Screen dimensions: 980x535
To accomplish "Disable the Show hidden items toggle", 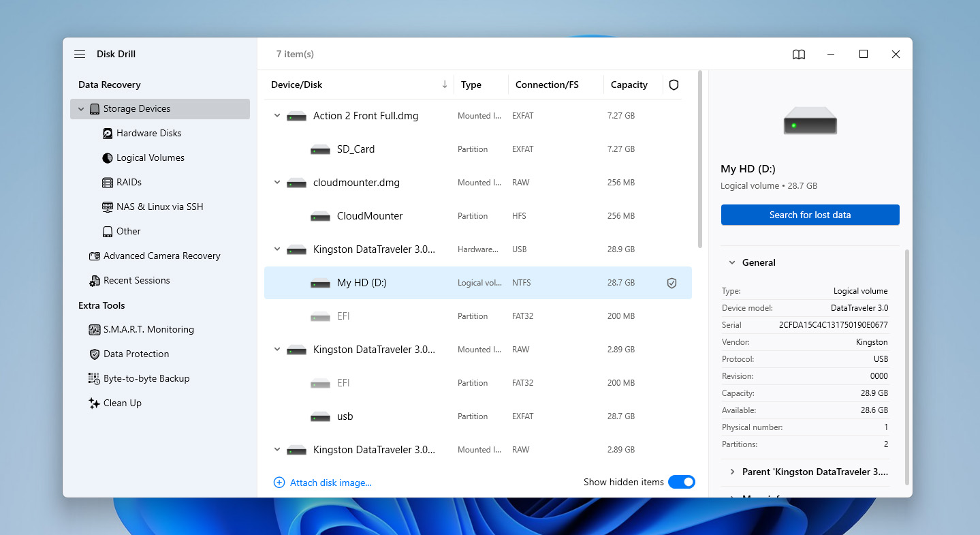I will [x=681, y=482].
